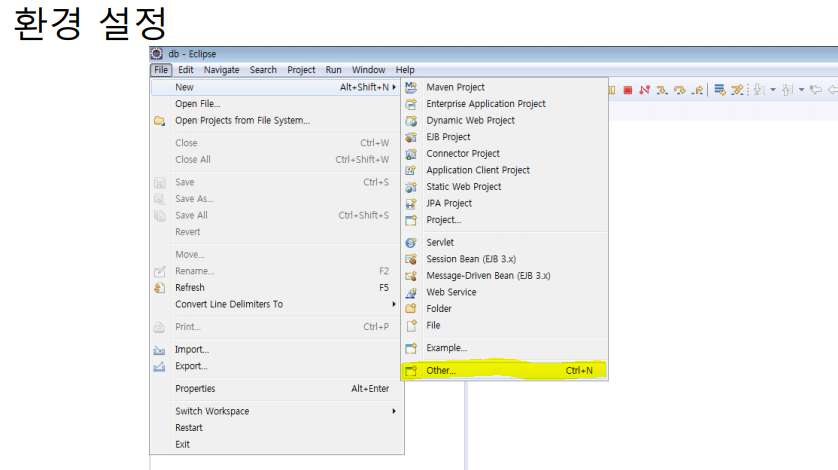The image size is (838, 470).
Task: Click the Export icon in File menu
Action: coord(159,367)
